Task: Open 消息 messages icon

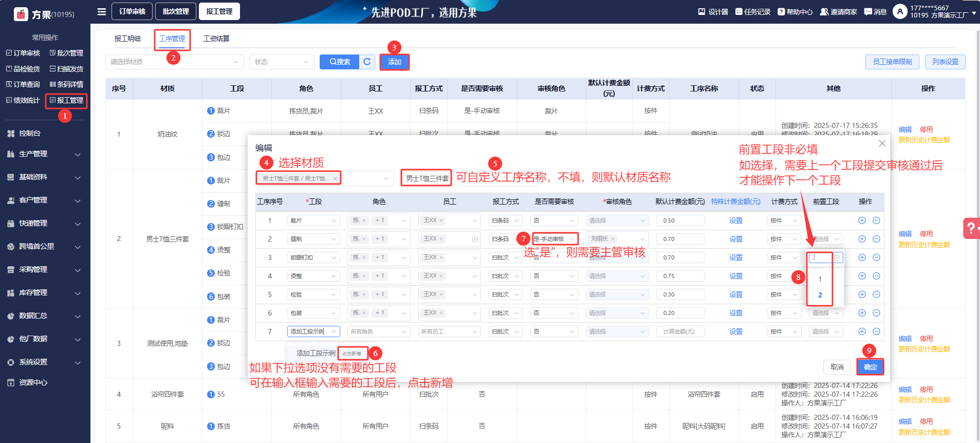Action: (x=875, y=11)
